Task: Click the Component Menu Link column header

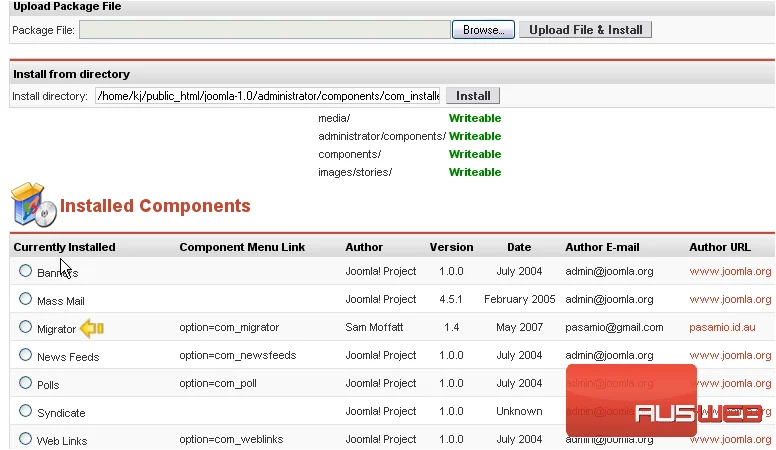Action: pos(242,247)
